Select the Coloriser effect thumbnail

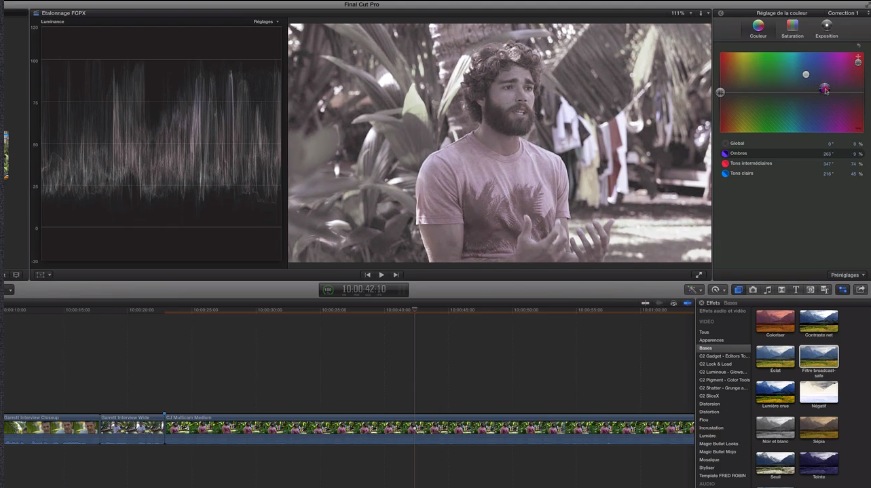click(775, 321)
